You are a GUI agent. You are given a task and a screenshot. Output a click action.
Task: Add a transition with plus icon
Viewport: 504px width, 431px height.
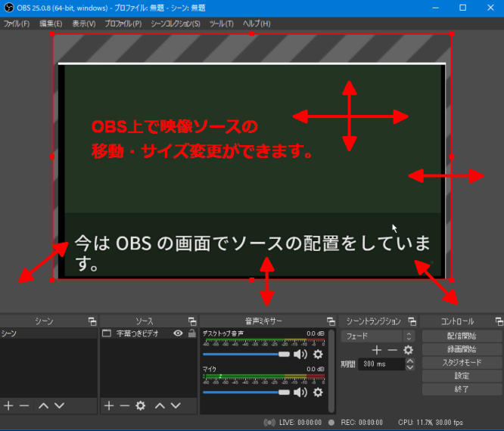[377, 350]
